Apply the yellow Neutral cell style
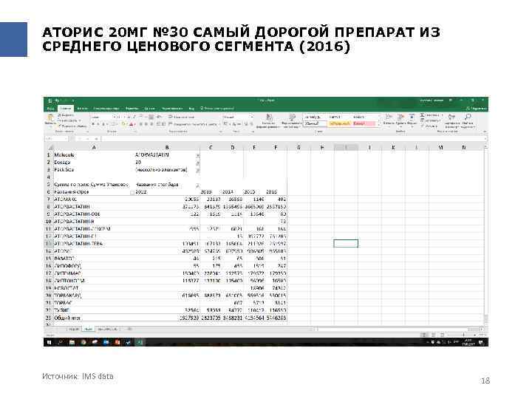This screenshot has width=532, height=399. tap(341, 123)
